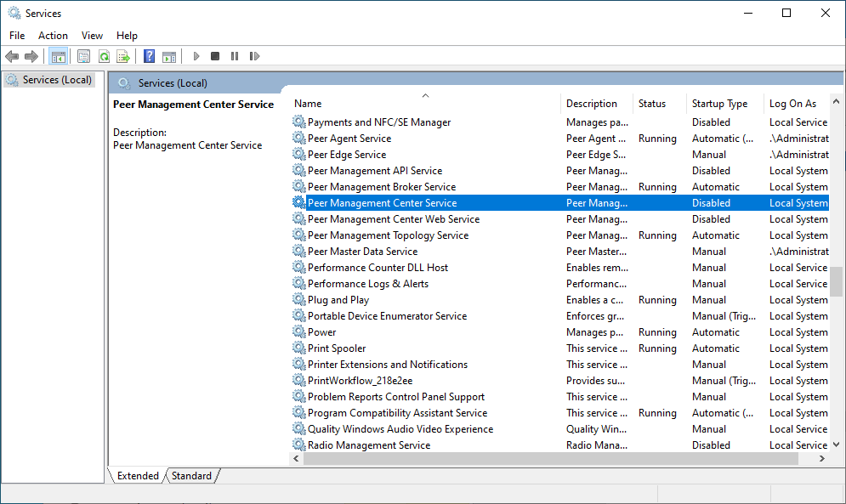The height and width of the screenshot is (504, 846).
Task: Open the View menu
Action: 92,35
